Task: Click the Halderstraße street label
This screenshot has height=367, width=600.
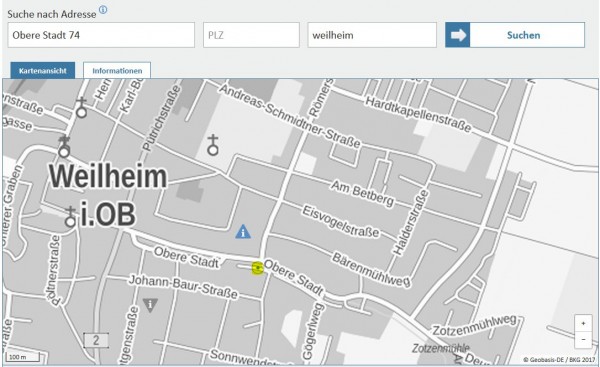Action: point(410,222)
